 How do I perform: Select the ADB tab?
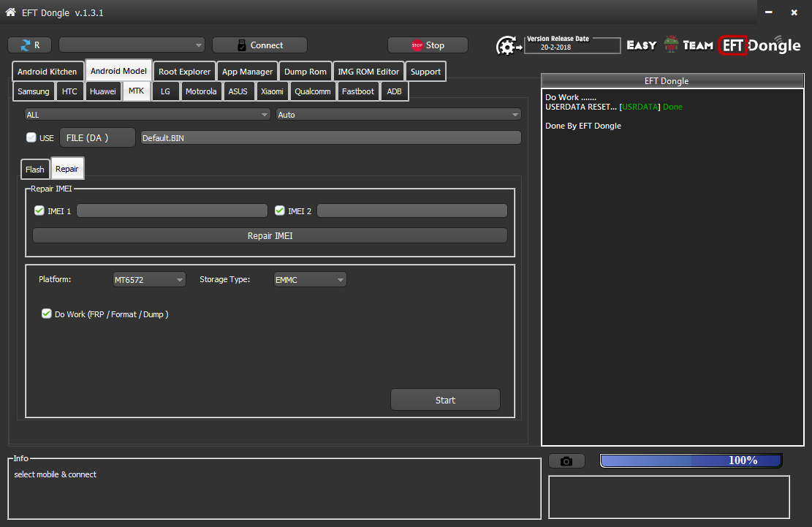click(394, 91)
